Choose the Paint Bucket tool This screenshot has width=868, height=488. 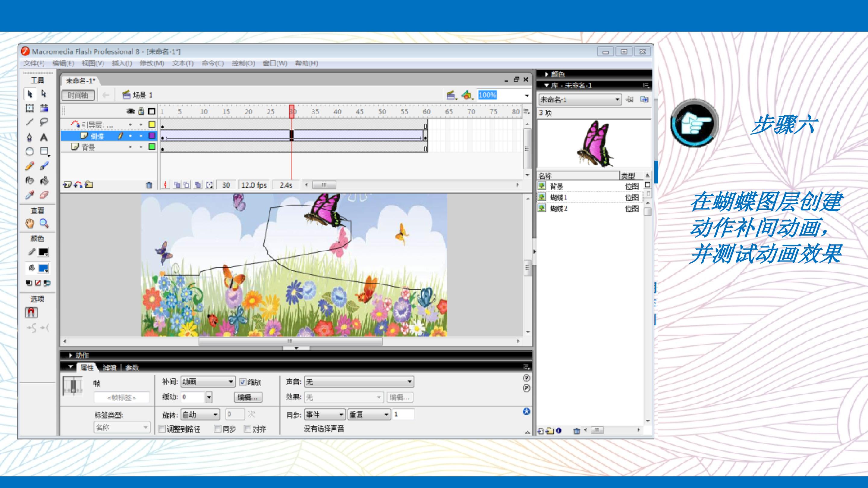44,181
